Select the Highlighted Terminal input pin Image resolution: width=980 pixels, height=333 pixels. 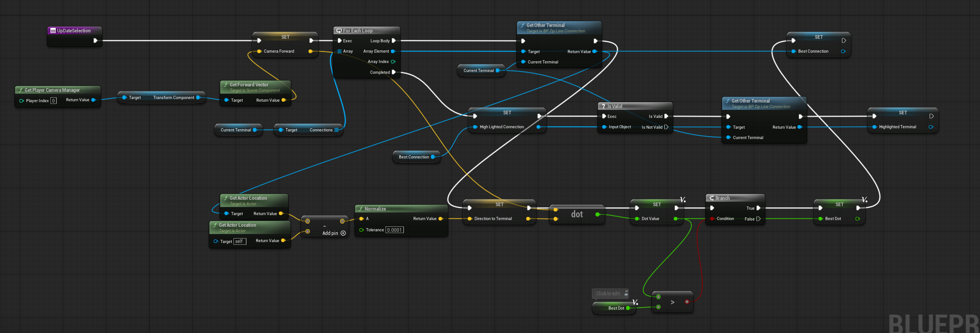(874, 127)
